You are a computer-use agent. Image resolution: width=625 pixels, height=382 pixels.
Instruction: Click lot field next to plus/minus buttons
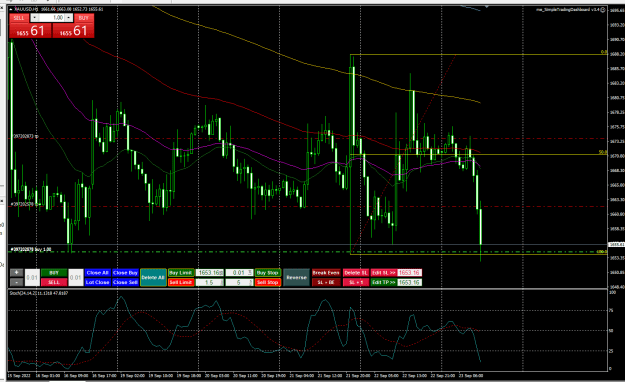coord(32,278)
